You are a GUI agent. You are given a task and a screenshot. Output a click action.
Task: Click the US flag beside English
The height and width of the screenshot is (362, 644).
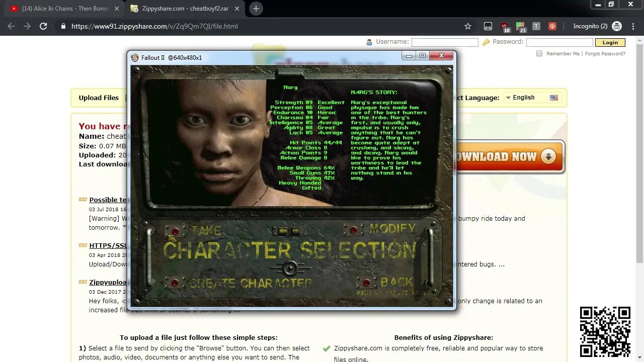tap(554, 98)
